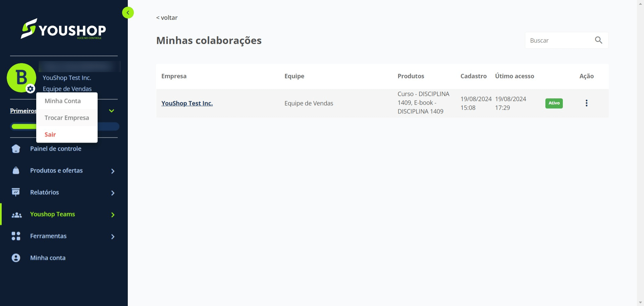The height and width of the screenshot is (306, 644).
Task: Click the page scrollbar down arrow
Action: click(640, 303)
